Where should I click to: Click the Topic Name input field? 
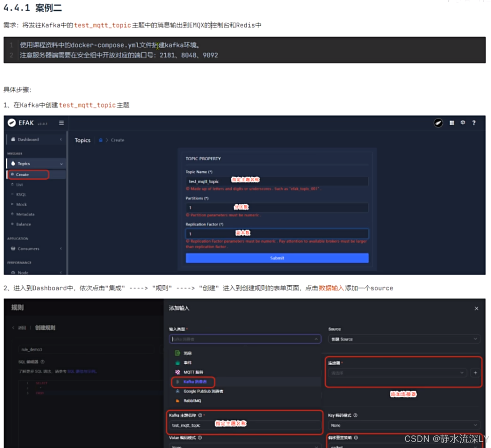point(277,181)
